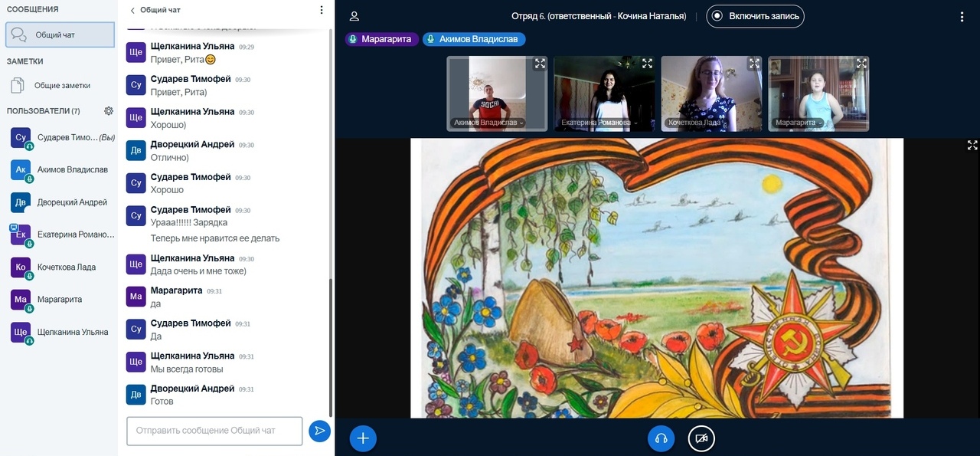
Task: Select Марагарита video thumbnail
Action: (x=818, y=93)
